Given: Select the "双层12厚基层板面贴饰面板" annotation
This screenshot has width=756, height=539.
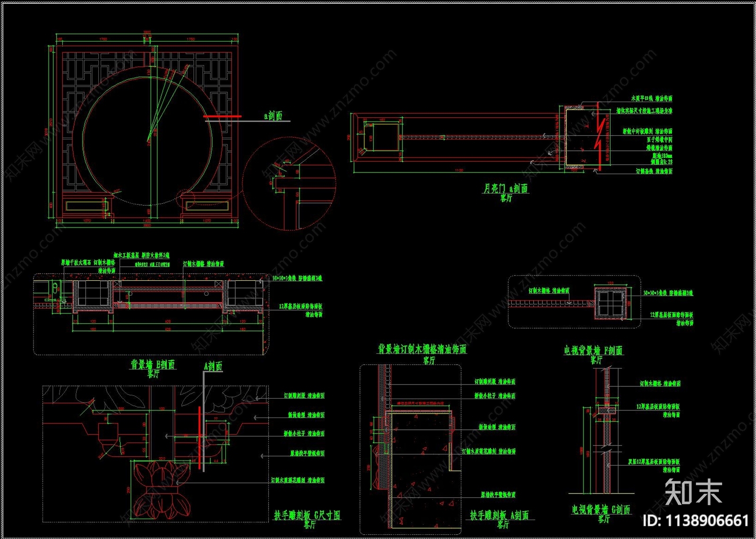Looking at the screenshot, I should coord(654,461).
